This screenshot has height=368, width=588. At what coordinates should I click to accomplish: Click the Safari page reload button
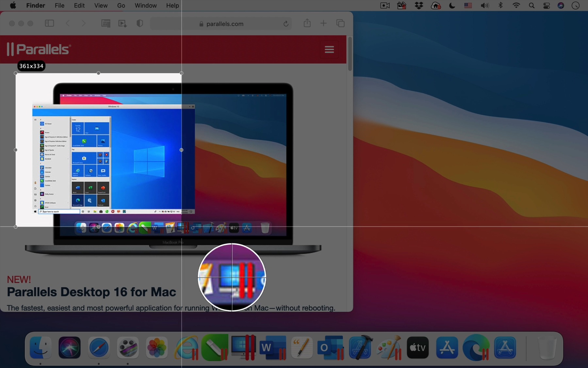click(x=286, y=24)
